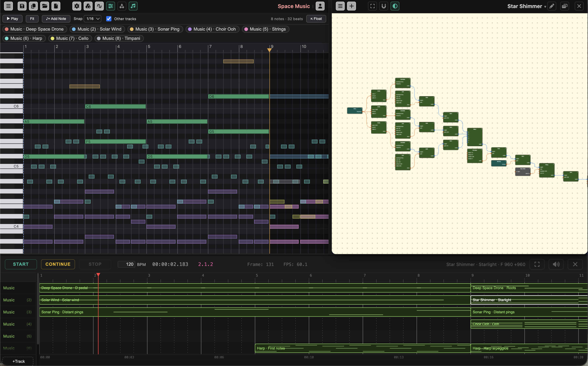Click the +Track button
588x366 pixels.
[18, 361]
